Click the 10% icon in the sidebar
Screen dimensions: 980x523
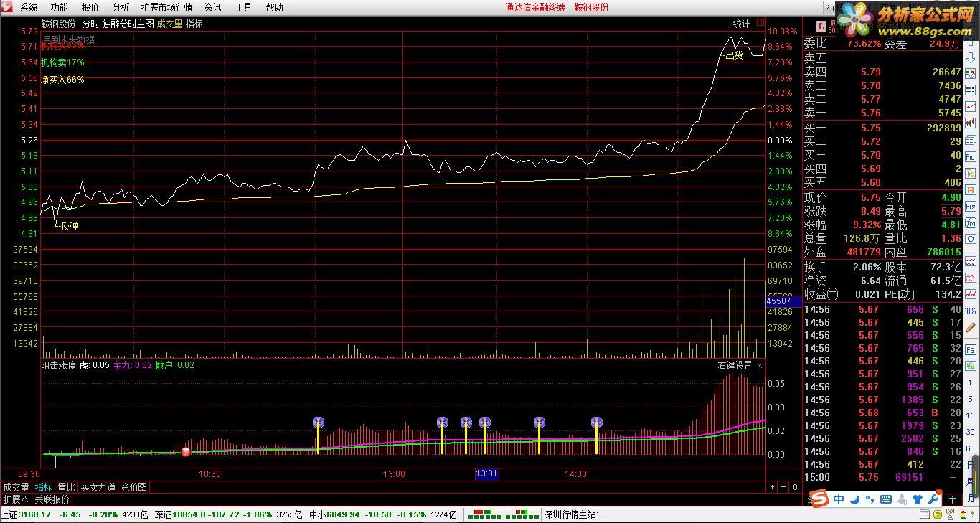pos(971,311)
